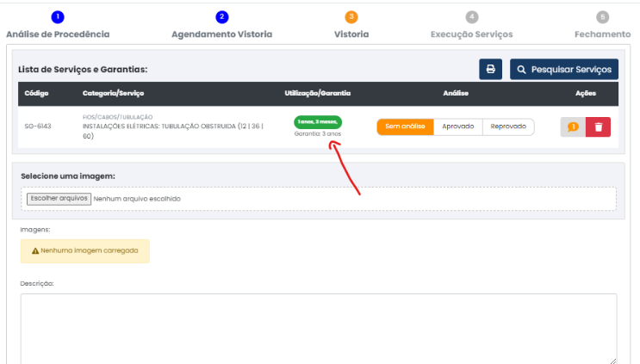640x364 pixels.
Task: Click Escolher arquivos button
Action: 59,199
